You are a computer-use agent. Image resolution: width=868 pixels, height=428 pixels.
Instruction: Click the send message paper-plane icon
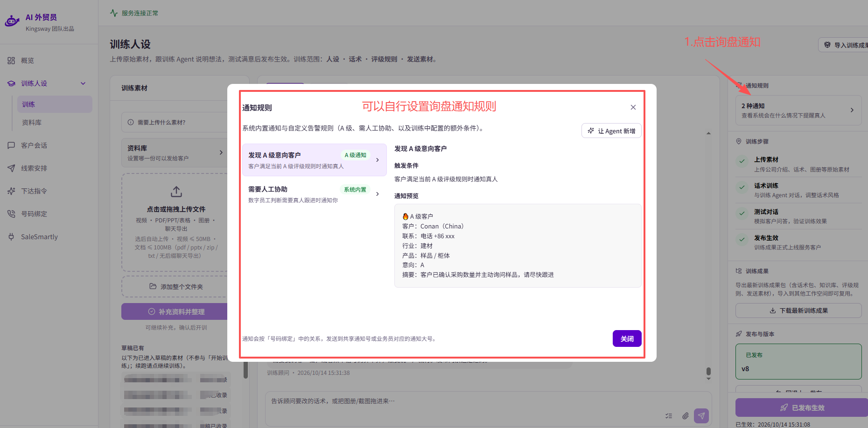[x=701, y=416]
